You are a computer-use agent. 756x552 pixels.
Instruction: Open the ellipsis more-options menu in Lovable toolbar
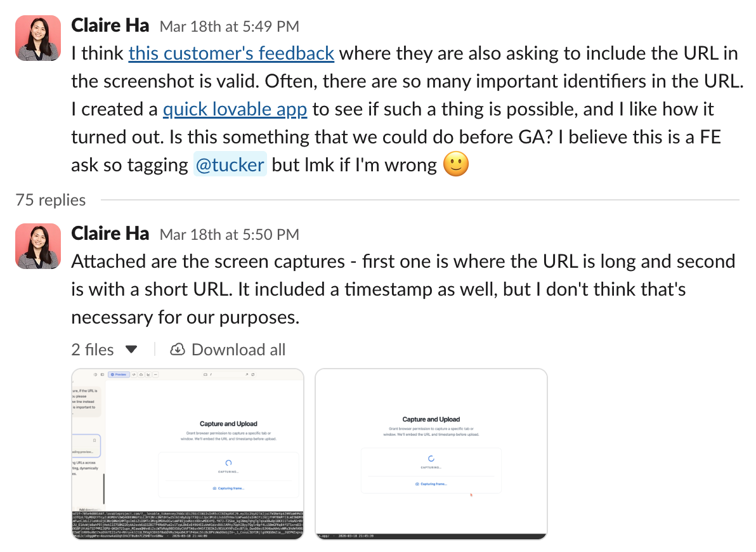(x=155, y=374)
